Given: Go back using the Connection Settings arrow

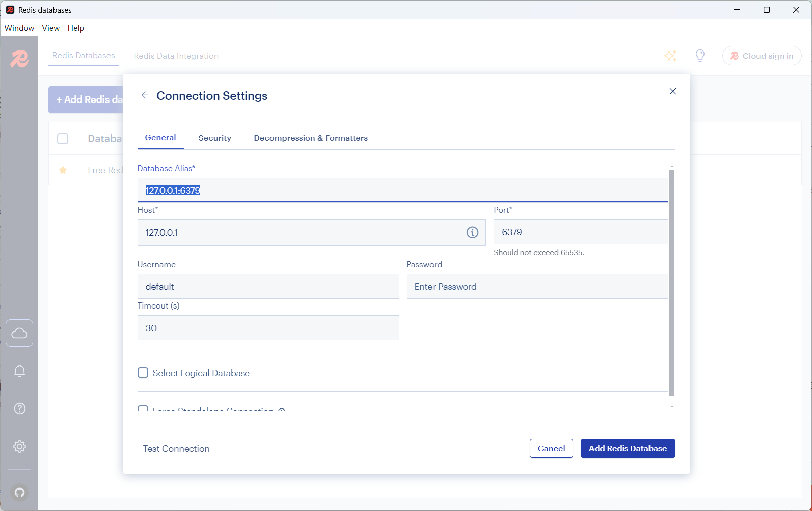Looking at the screenshot, I should [x=145, y=95].
